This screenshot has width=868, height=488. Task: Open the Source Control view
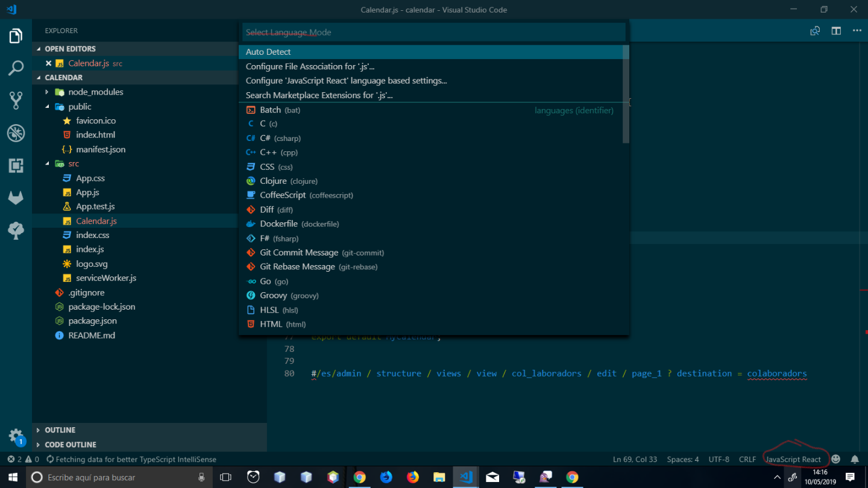(16, 100)
